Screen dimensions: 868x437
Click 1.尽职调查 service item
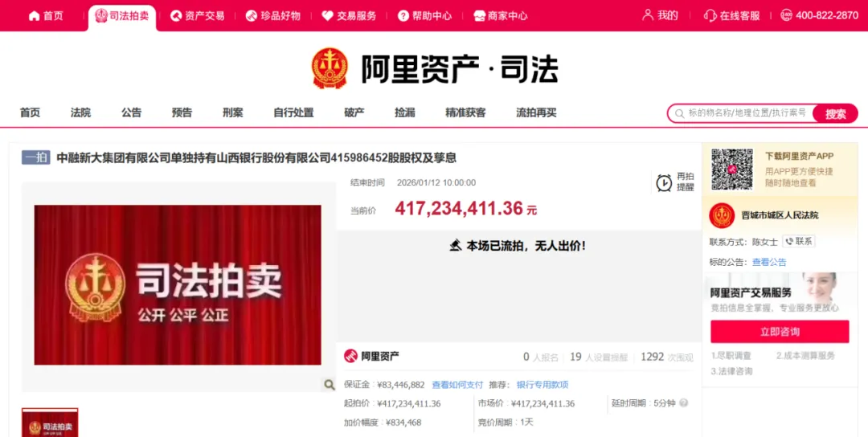[x=731, y=356]
